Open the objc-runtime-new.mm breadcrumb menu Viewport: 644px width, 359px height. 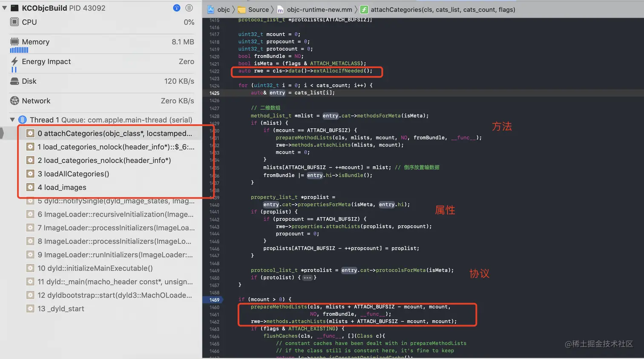click(319, 9)
